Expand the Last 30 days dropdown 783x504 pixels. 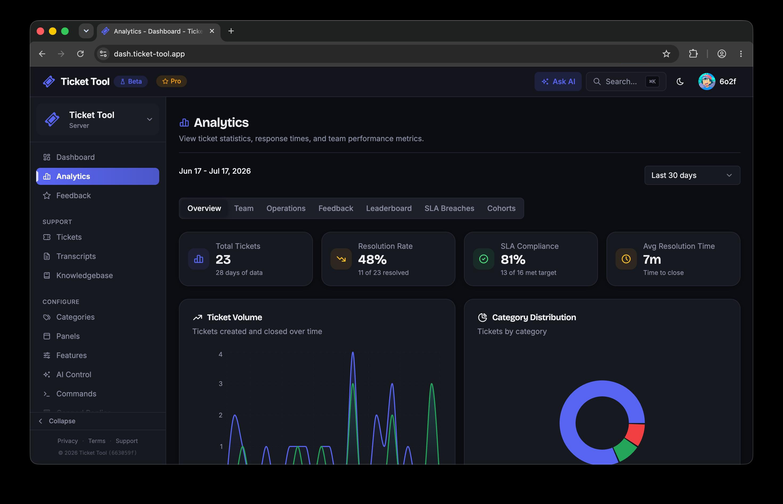click(x=692, y=175)
